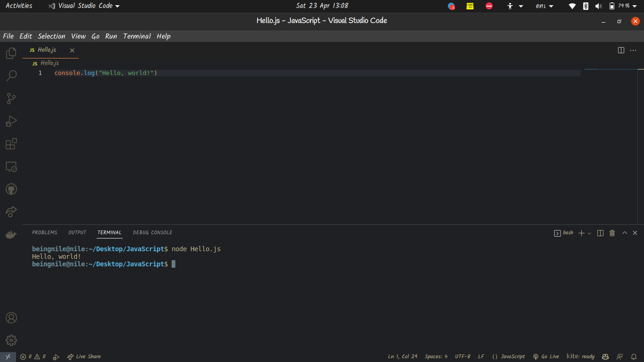The width and height of the screenshot is (644, 362).
Task: Switch to the OUTPUT panel tab
Action: (x=77, y=233)
